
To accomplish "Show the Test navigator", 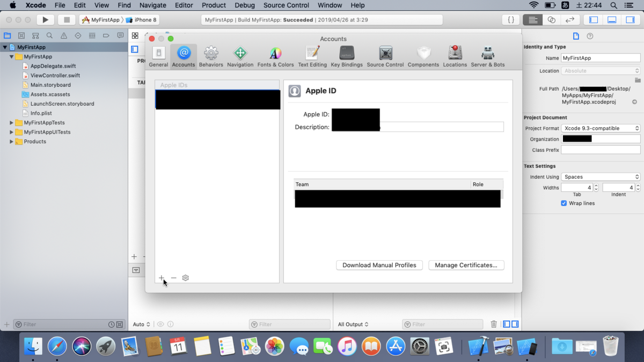I will (x=78, y=36).
